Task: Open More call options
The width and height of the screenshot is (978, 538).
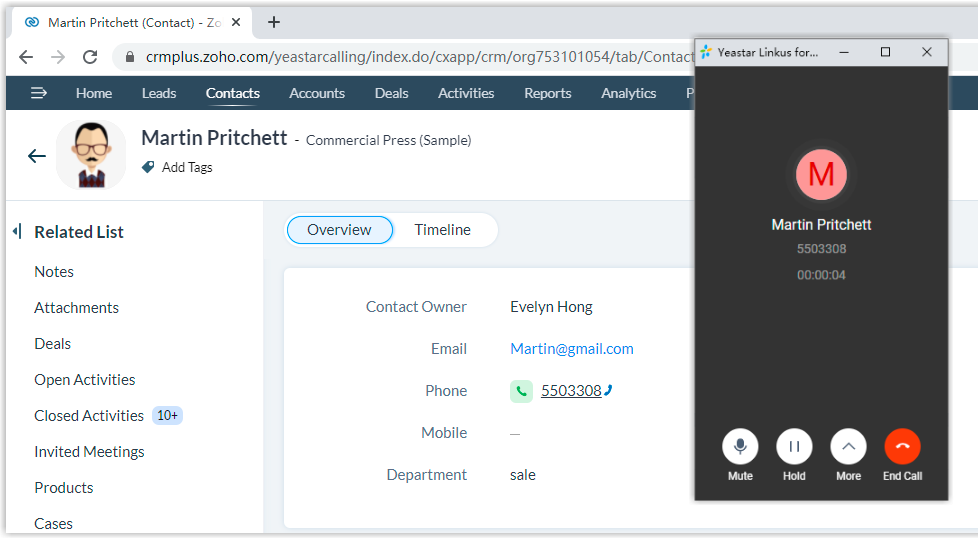Action: 848,446
